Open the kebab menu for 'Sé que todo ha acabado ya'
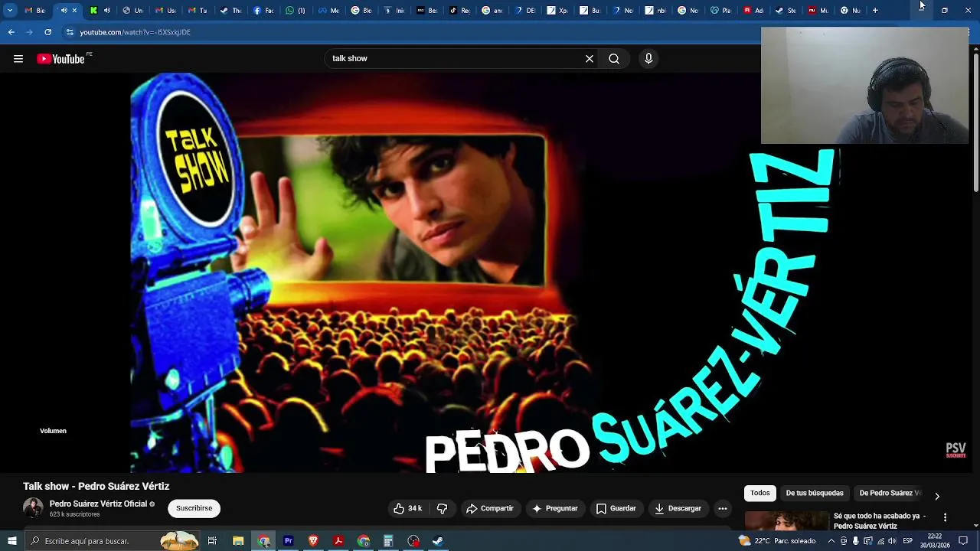This screenshot has width=980, height=551. 945,518
